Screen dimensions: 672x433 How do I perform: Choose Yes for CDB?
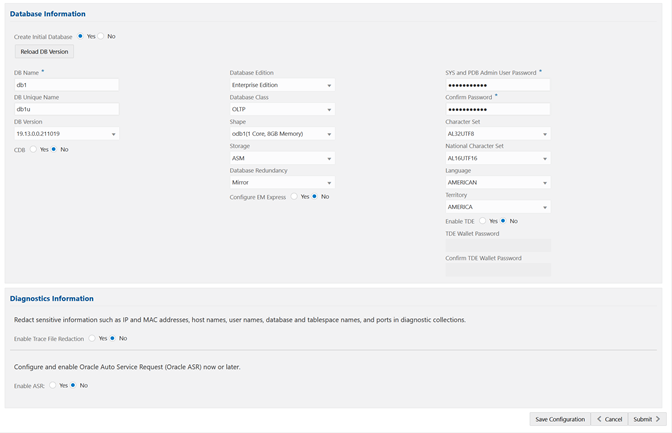click(33, 150)
